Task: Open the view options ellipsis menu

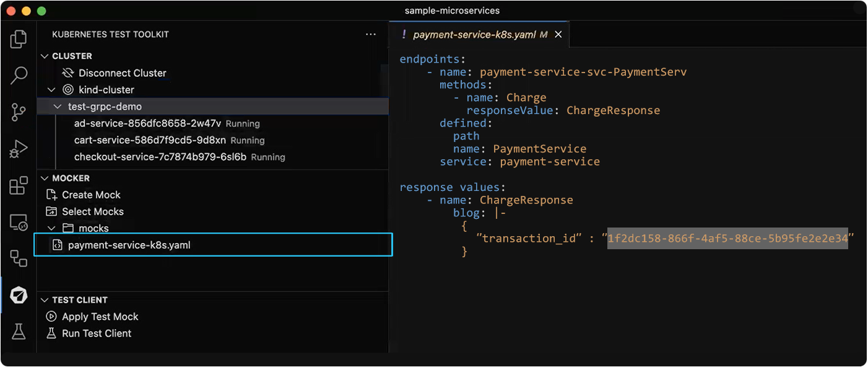Action: point(370,34)
